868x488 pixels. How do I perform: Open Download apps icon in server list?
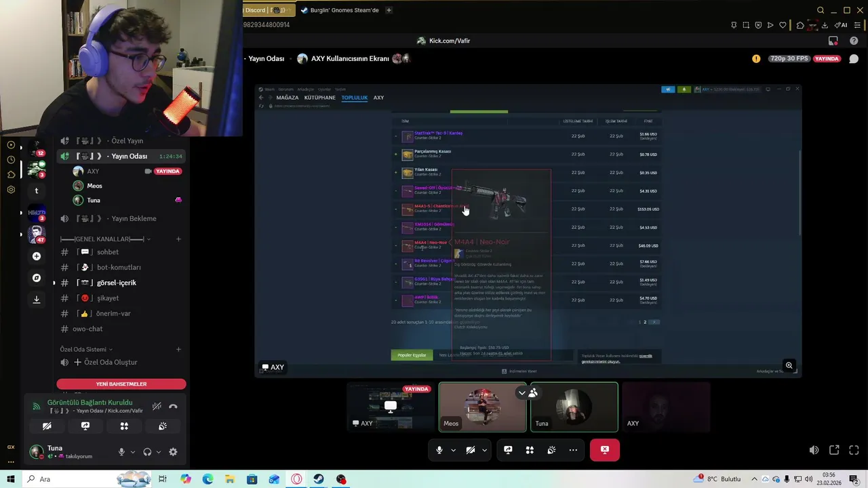(37, 300)
